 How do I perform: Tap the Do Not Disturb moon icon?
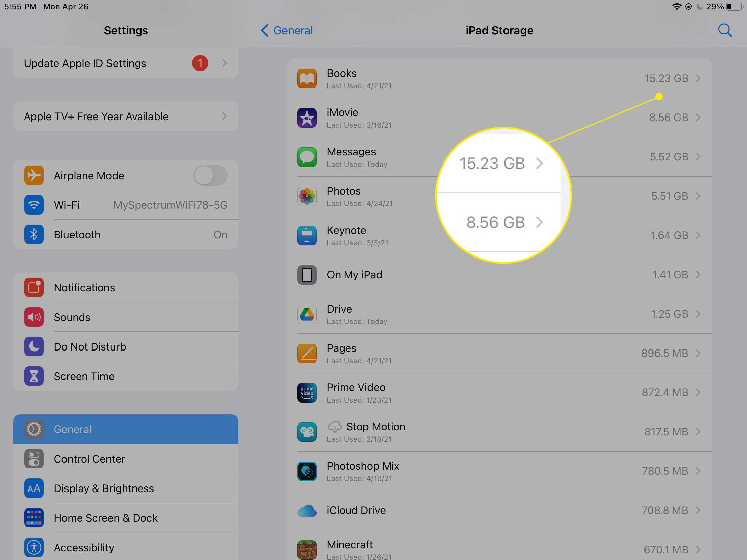34,347
